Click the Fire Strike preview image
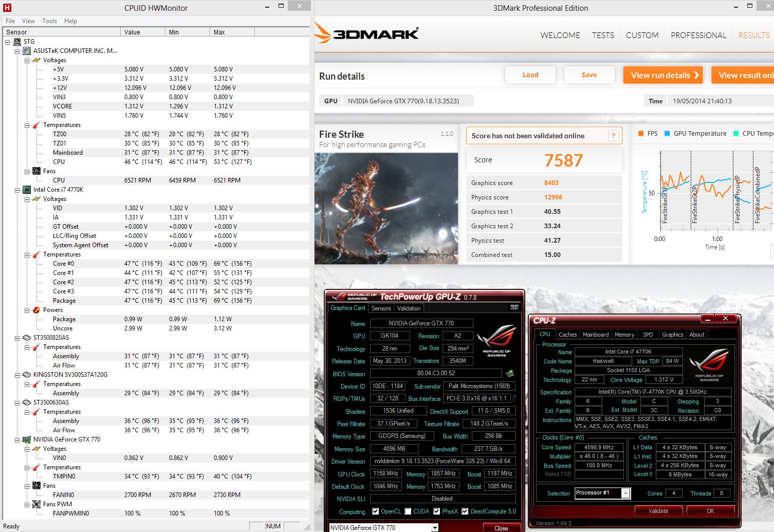This screenshot has width=774, height=532. 386,208
